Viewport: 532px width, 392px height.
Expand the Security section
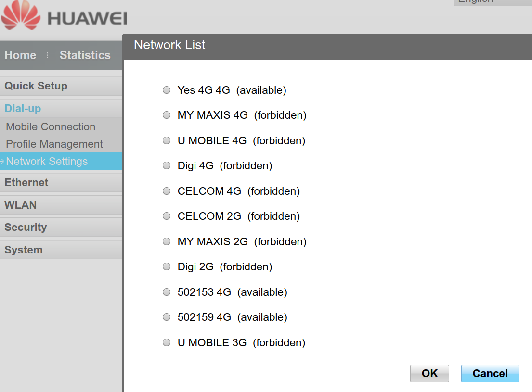61,227
